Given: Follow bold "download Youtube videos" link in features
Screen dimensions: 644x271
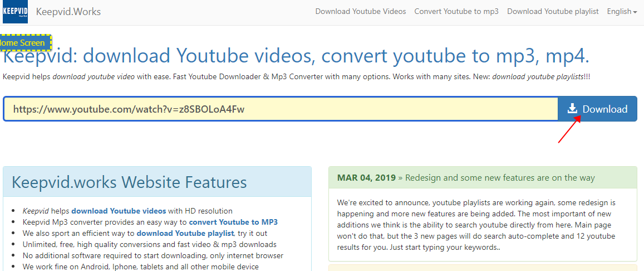Looking at the screenshot, I should [x=119, y=211].
